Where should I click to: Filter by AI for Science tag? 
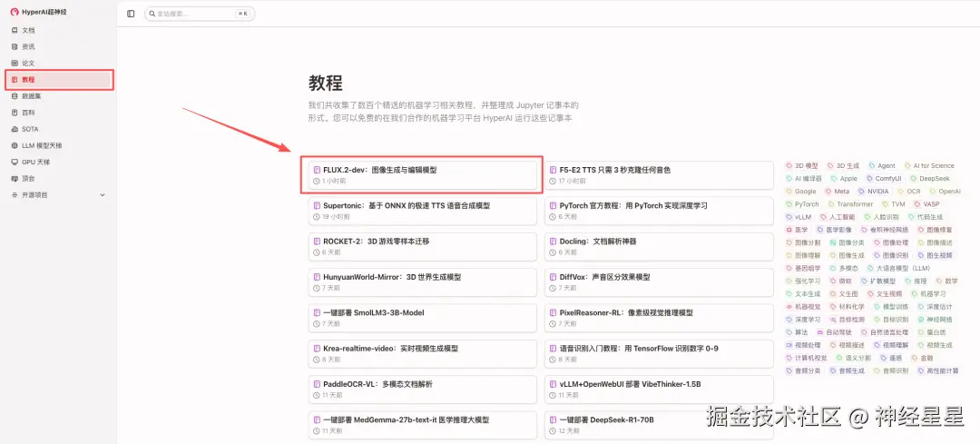pos(929,166)
